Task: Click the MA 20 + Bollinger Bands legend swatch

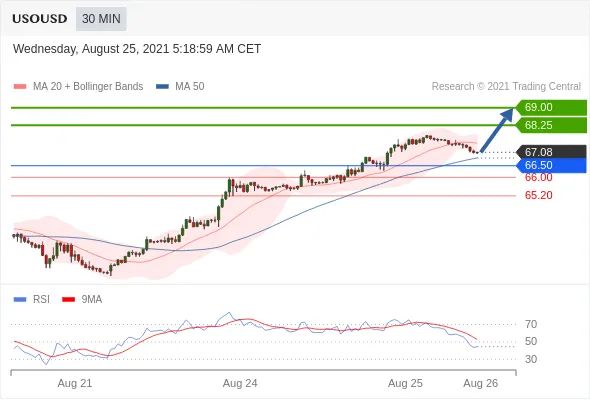Action: (x=20, y=87)
